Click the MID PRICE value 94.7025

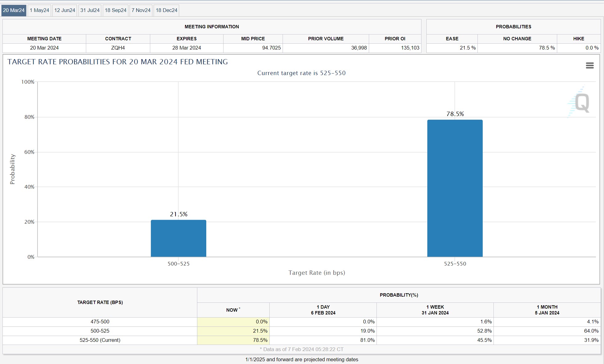click(x=271, y=48)
